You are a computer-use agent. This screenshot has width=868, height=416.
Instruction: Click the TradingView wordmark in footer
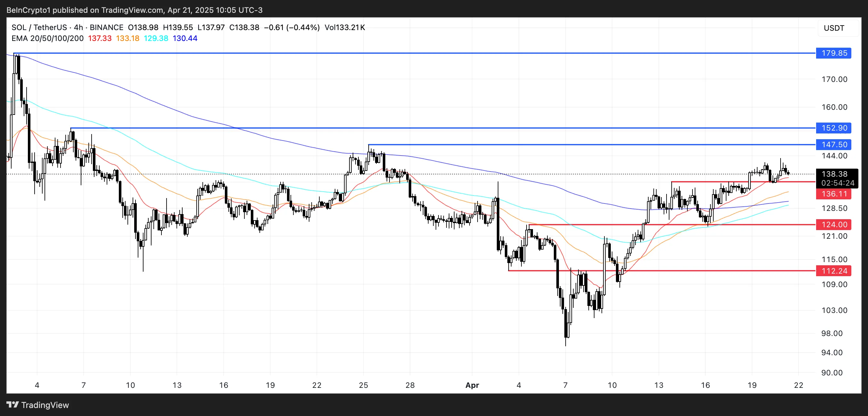[45, 405]
